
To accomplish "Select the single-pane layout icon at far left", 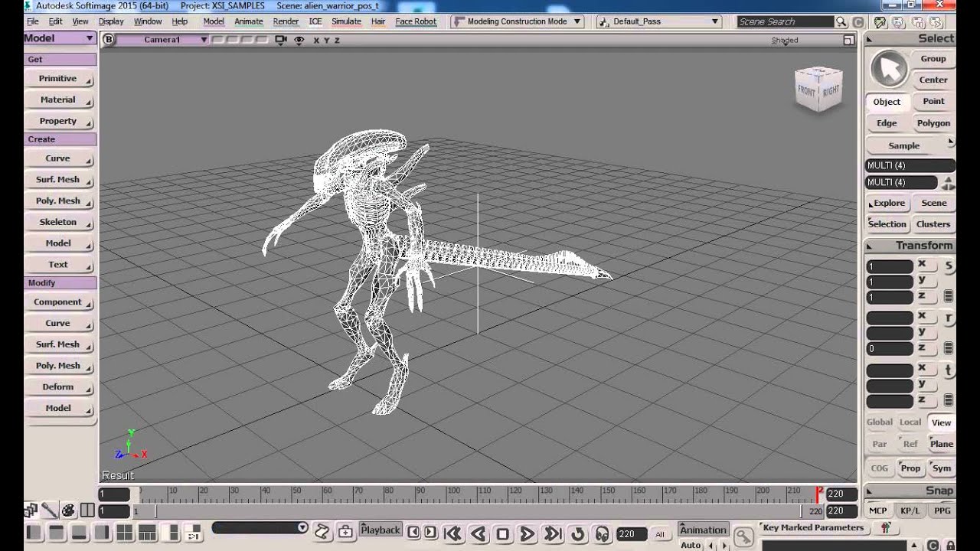I will (x=34, y=533).
